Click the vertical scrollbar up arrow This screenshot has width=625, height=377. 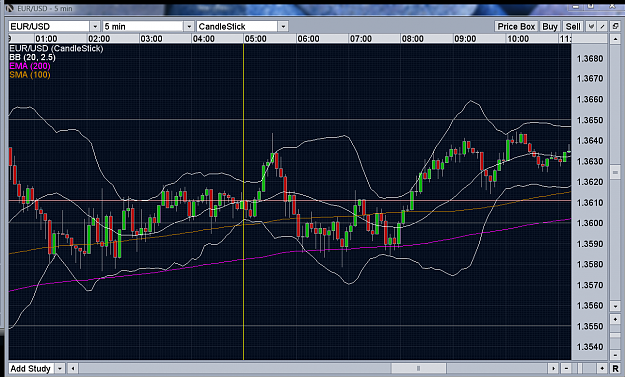(x=615, y=39)
